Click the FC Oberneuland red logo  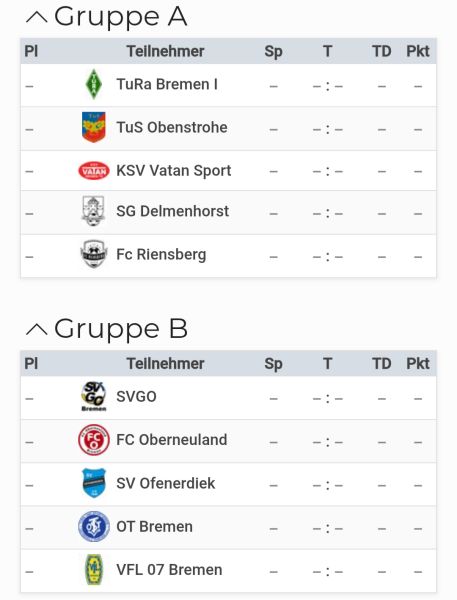(93, 440)
